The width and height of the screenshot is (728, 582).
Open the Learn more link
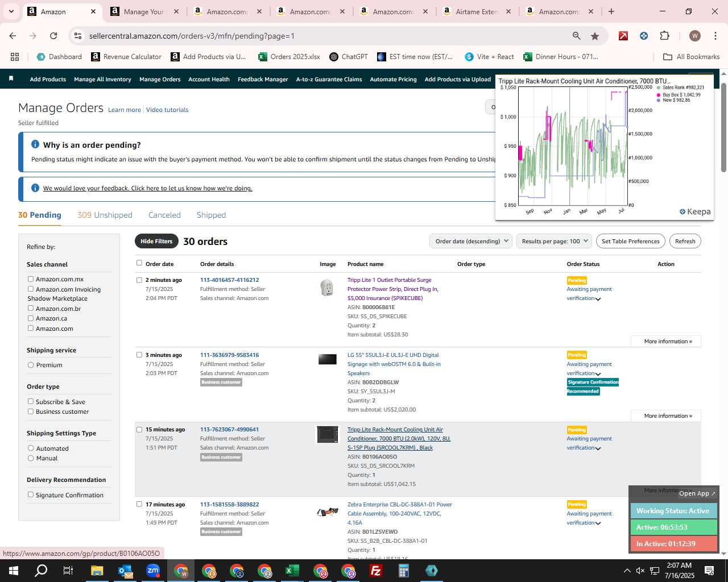pyautogui.click(x=125, y=110)
